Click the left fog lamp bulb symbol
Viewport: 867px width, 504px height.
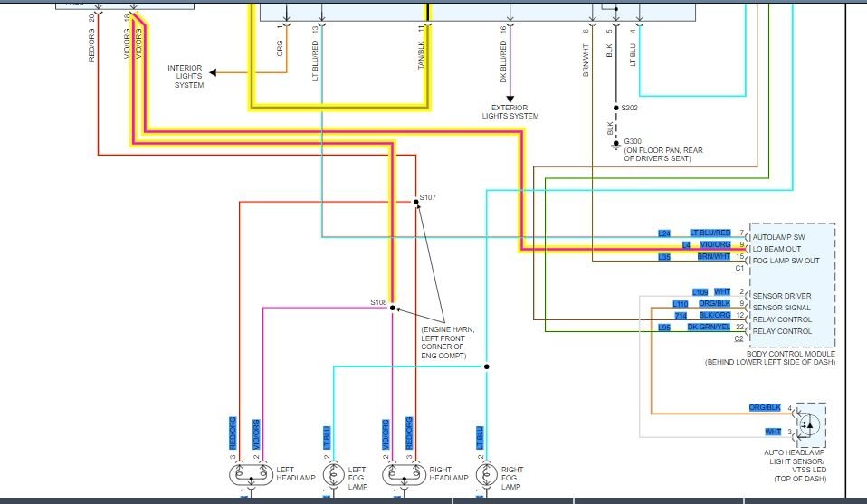[333, 475]
